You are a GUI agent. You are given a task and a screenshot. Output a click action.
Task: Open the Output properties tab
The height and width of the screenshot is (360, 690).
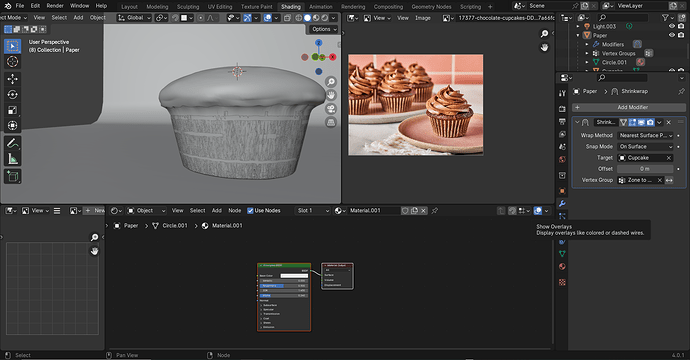click(x=562, y=121)
